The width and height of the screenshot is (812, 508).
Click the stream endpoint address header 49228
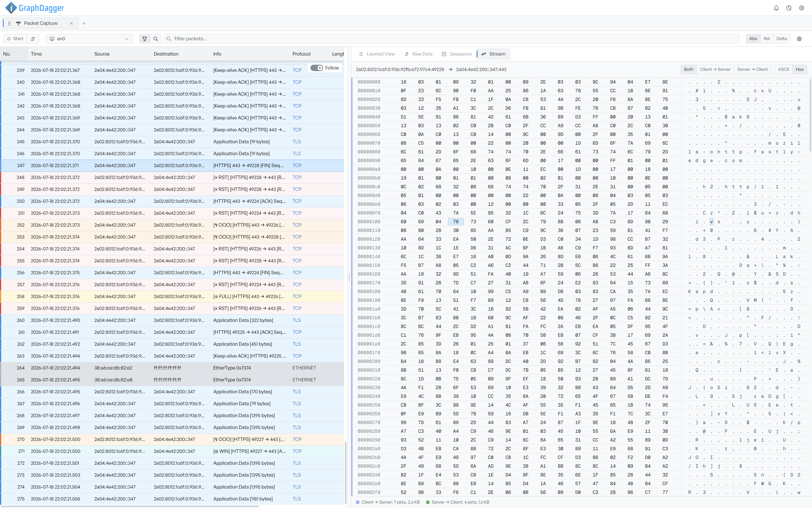(400, 69)
